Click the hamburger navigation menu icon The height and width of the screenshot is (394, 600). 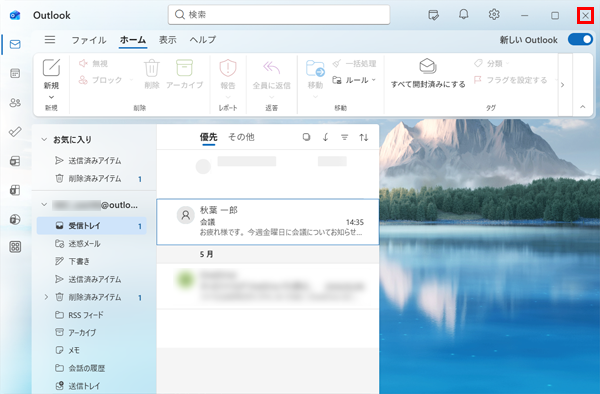coord(50,40)
